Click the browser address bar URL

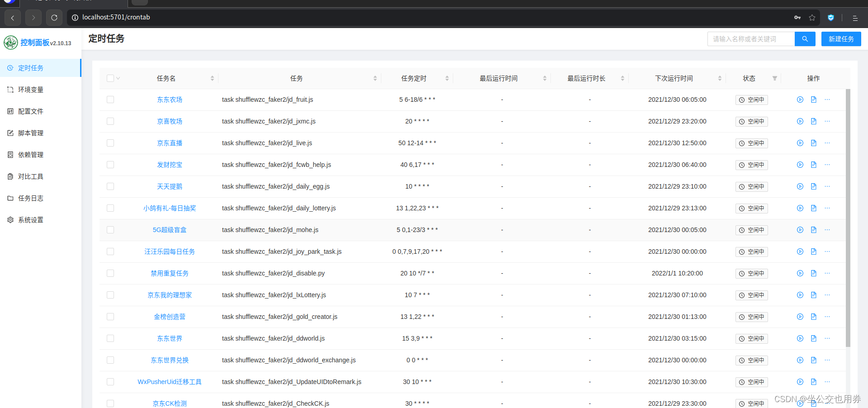(x=116, y=17)
